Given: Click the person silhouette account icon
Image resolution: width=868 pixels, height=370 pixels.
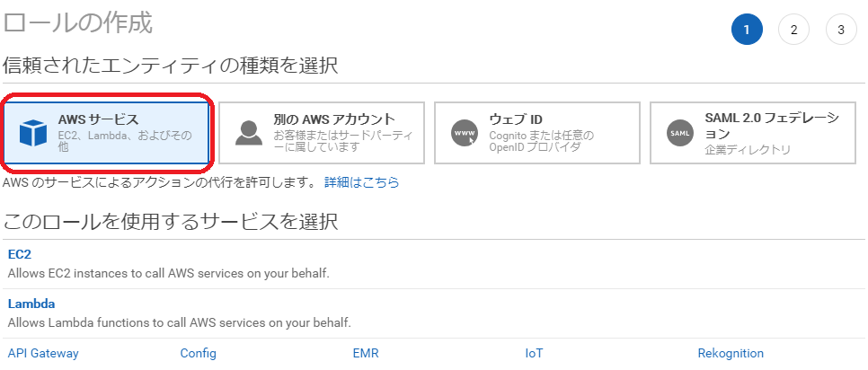Looking at the screenshot, I should (x=249, y=133).
